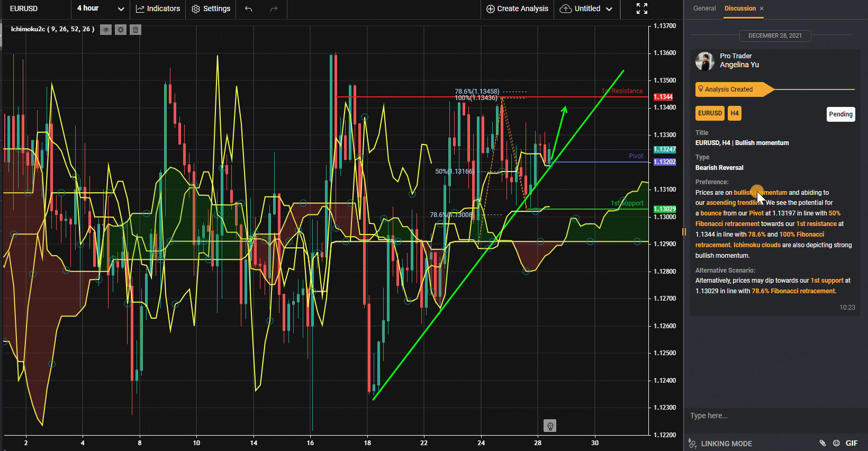Click the analysis title EURUSD, H4 Bullish momentum

coord(742,143)
